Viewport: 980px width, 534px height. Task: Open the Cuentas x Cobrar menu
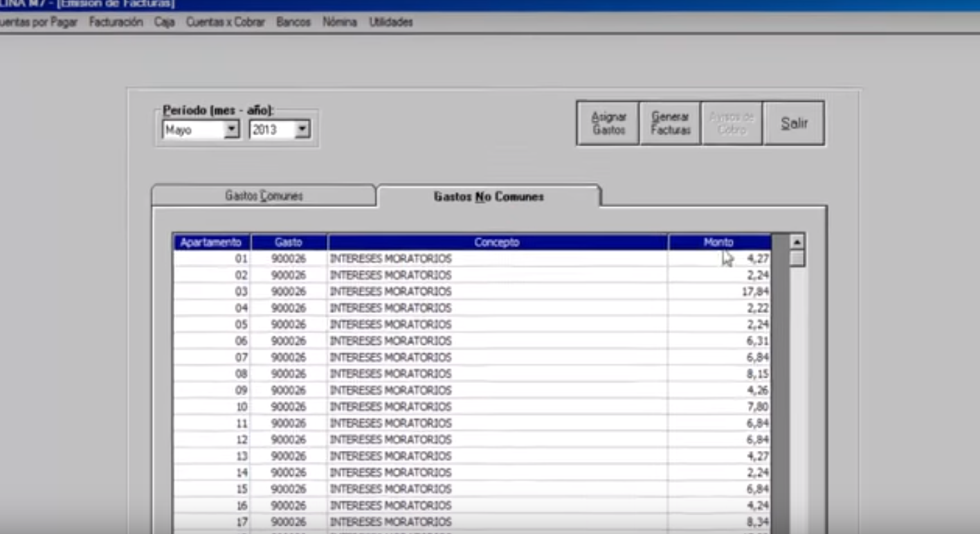225,22
